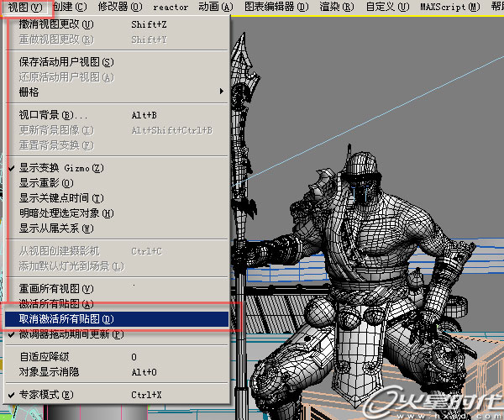The image size is (504, 420).
Task: Toggle 微调器拖动期间更新(P) option
Action: click(x=117, y=334)
